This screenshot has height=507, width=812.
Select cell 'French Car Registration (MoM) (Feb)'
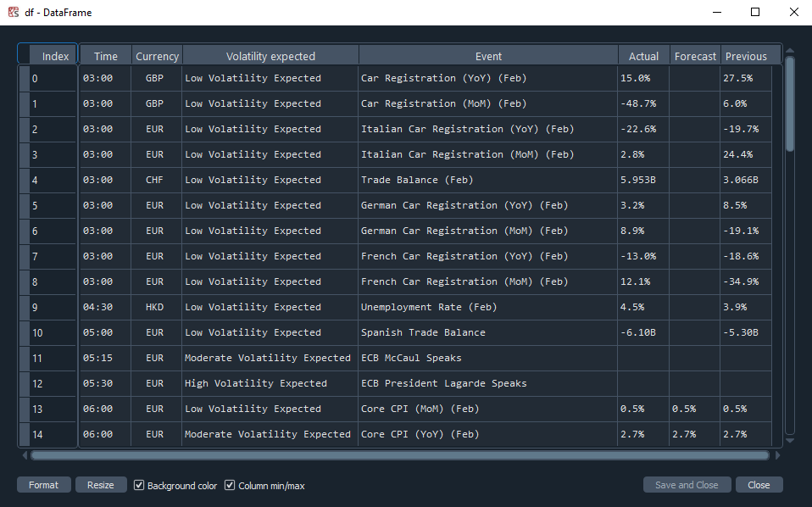tap(488, 281)
